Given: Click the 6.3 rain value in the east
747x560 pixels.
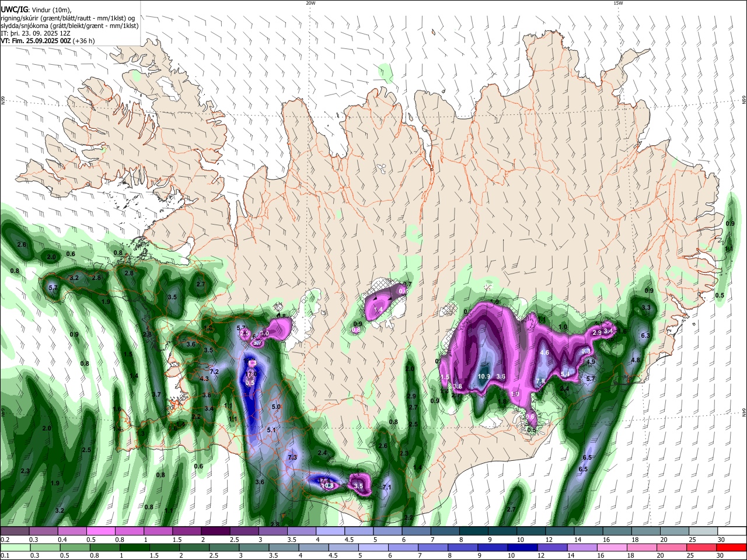Looking at the screenshot, I should tap(645, 335).
